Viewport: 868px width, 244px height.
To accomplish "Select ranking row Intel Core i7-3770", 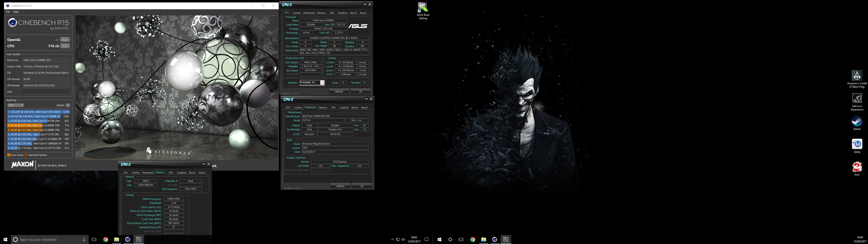I will coord(38,134).
